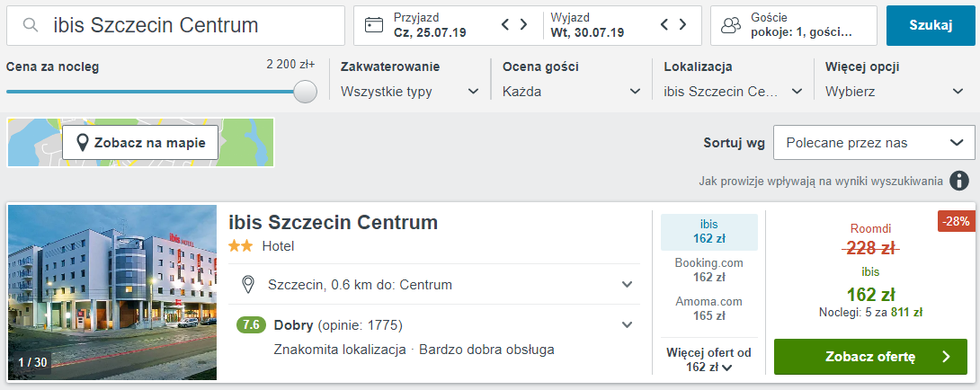Click the -28% discount badge
This screenshot has height=390, width=980.
(957, 221)
